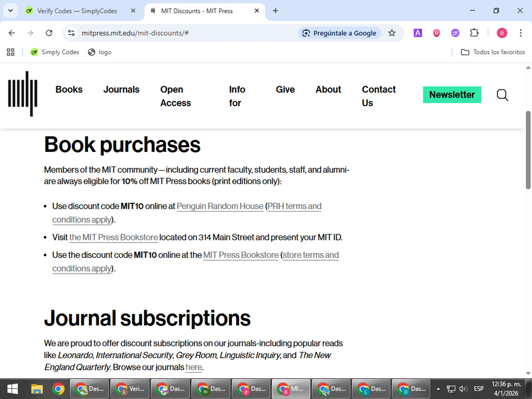Click the page vertical scrollbar thumb
The width and height of the screenshot is (532, 399).
point(528,150)
